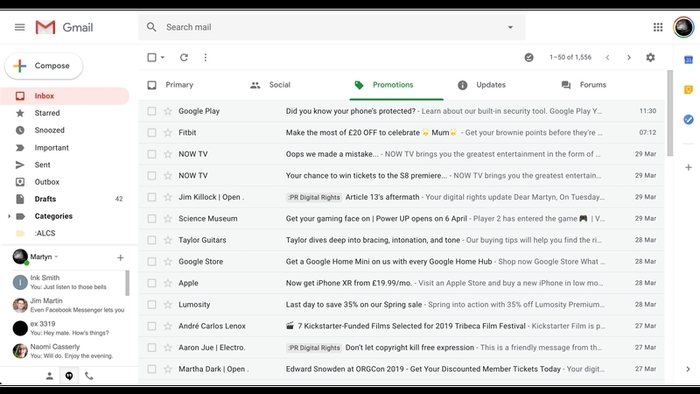The height and width of the screenshot is (394, 700).
Task: Click the chat list scrollbar
Action: pos(127,283)
